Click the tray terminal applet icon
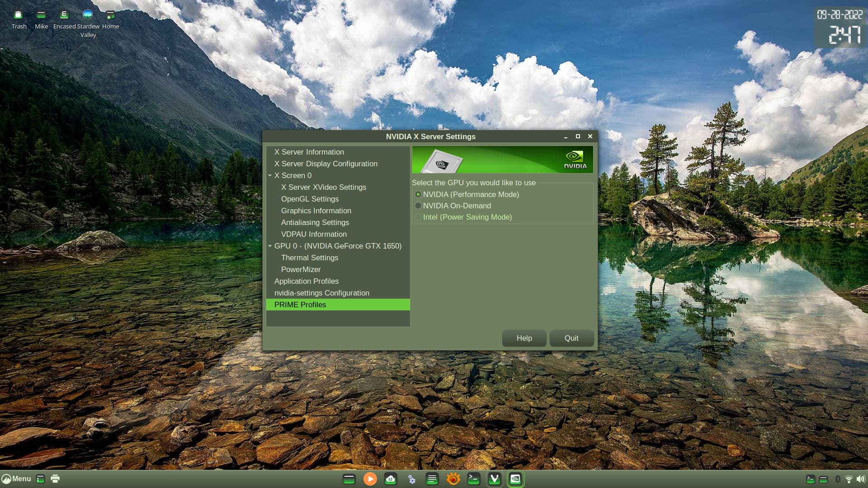This screenshot has width=868, height=488. point(811,479)
